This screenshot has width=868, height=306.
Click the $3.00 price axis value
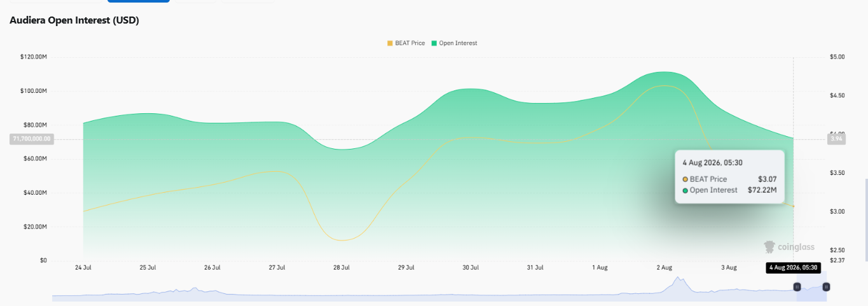coord(837,212)
